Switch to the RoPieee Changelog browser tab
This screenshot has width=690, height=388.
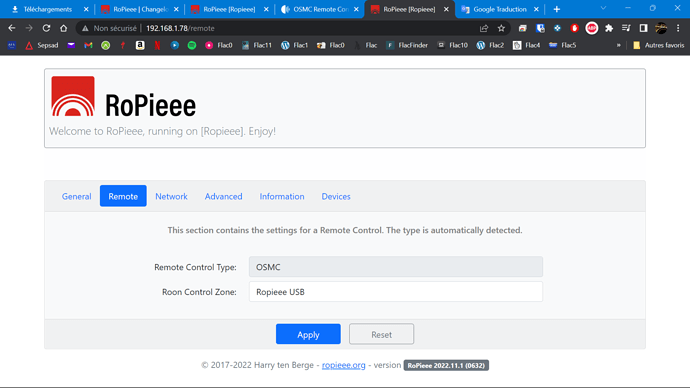click(x=139, y=9)
